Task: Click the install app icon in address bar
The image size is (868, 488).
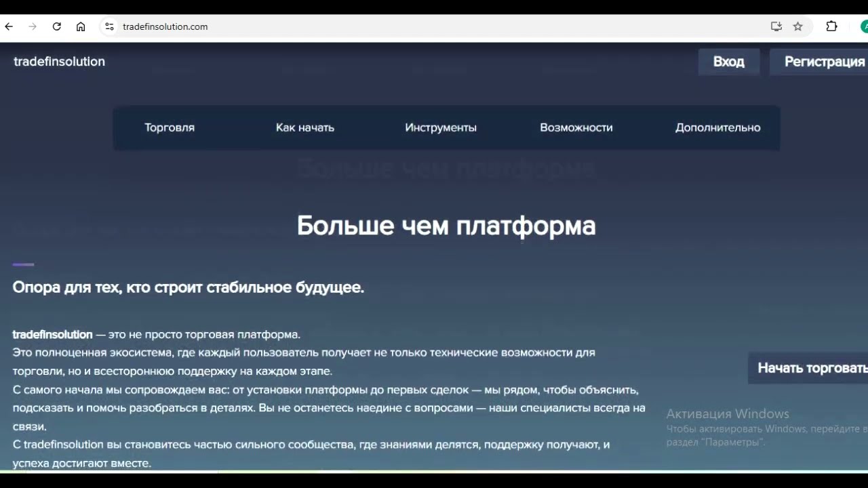Action: pos(776,26)
